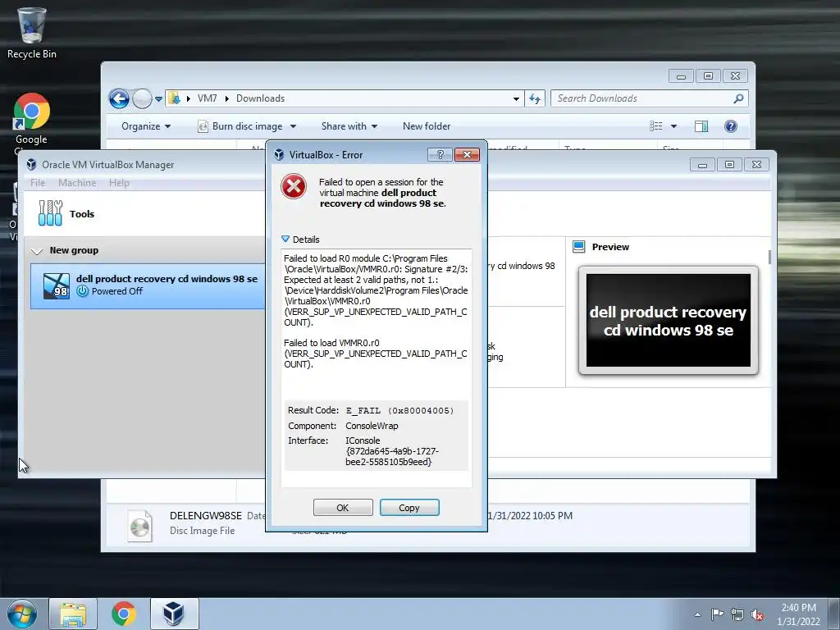Click the DELENGW98SE file name in details pane
Image resolution: width=840 pixels, height=630 pixels.
(x=206, y=515)
